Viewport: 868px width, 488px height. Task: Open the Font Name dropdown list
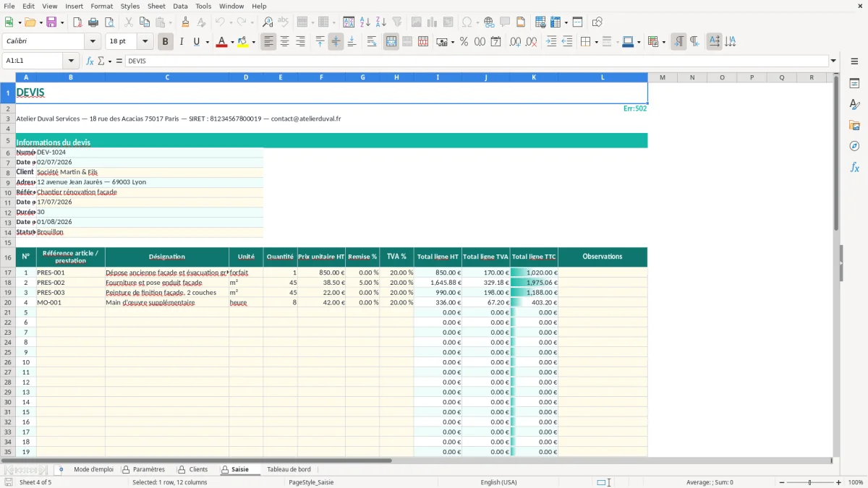[93, 42]
